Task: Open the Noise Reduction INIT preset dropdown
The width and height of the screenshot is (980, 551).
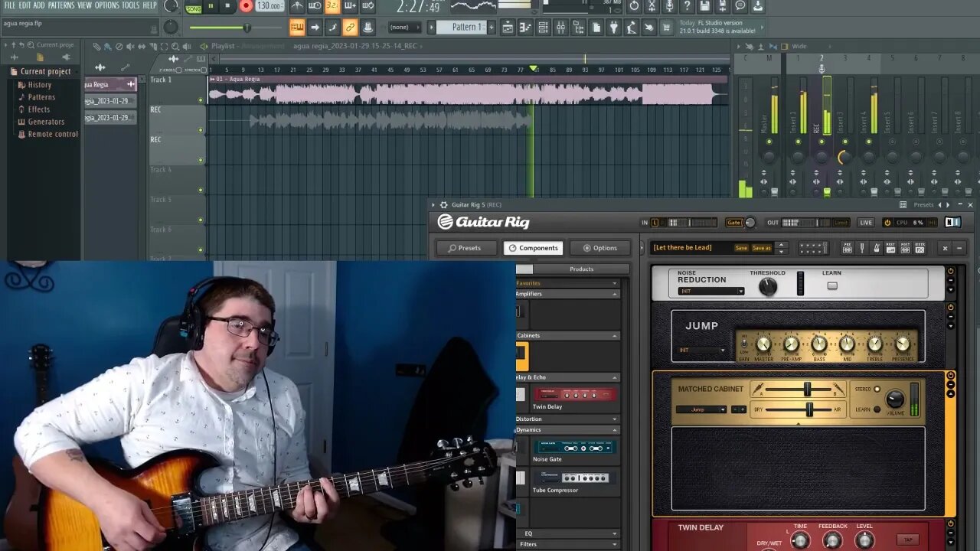Action: [710, 291]
